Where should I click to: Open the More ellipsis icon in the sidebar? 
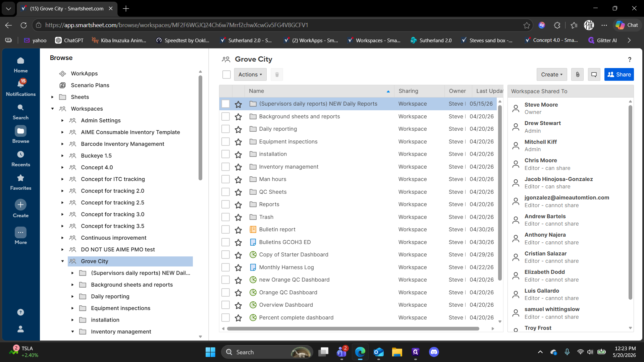pos(20,232)
